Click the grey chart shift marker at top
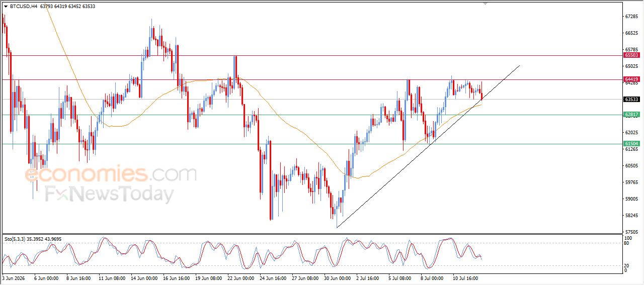The width and height of the screenshot is (644, 285). 485,4
